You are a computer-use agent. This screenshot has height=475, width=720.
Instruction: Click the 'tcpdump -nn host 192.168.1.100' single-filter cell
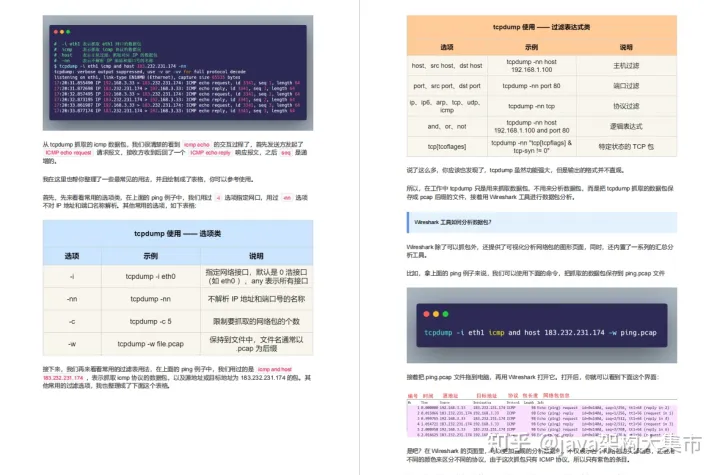532,66
